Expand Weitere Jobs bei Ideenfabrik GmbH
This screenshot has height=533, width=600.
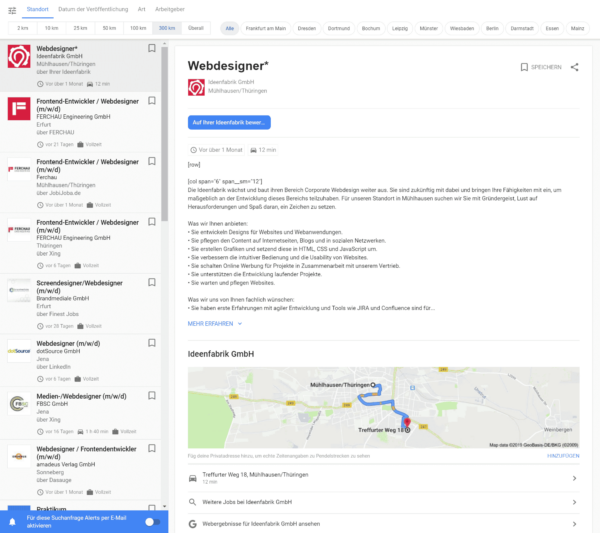click(381, 501)
